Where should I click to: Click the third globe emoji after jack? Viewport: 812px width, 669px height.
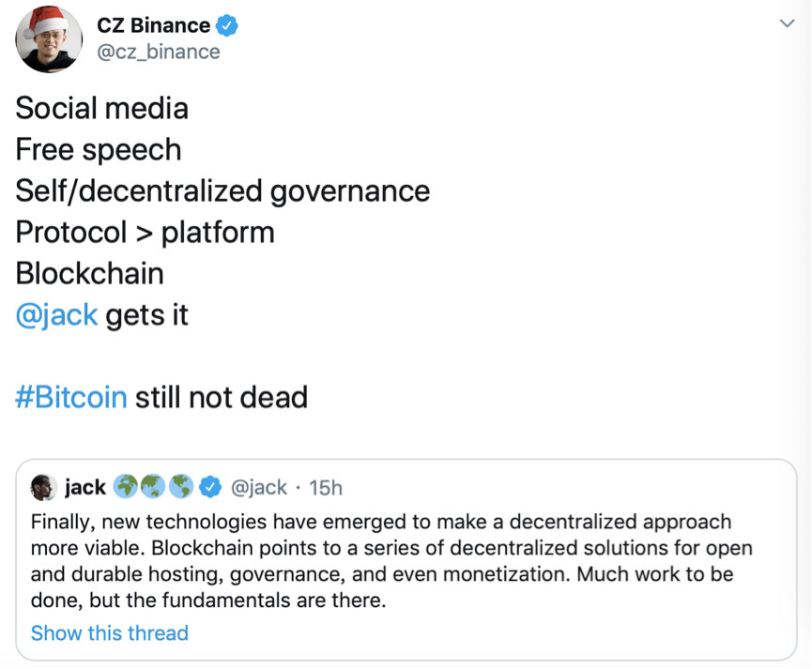coord(181,486)
